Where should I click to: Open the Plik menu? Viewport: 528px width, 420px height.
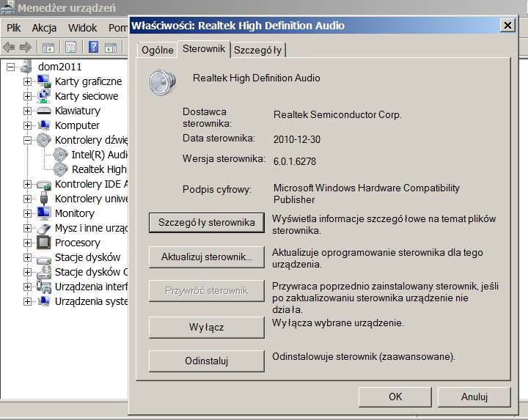click(x=13, y=28)
